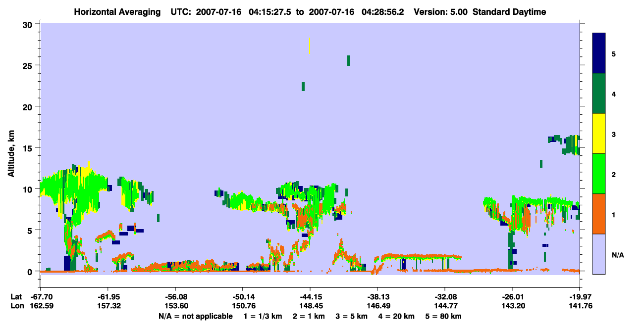644x330 pixels.
Task: Click the y-axis tick label 20
Action: point(29,106)
